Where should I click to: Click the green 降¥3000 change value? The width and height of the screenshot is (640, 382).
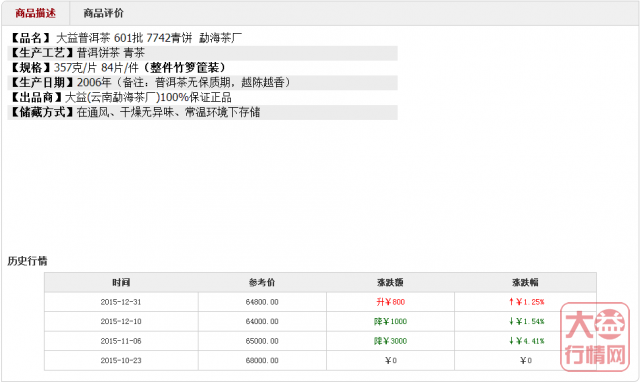coord(391,341)
